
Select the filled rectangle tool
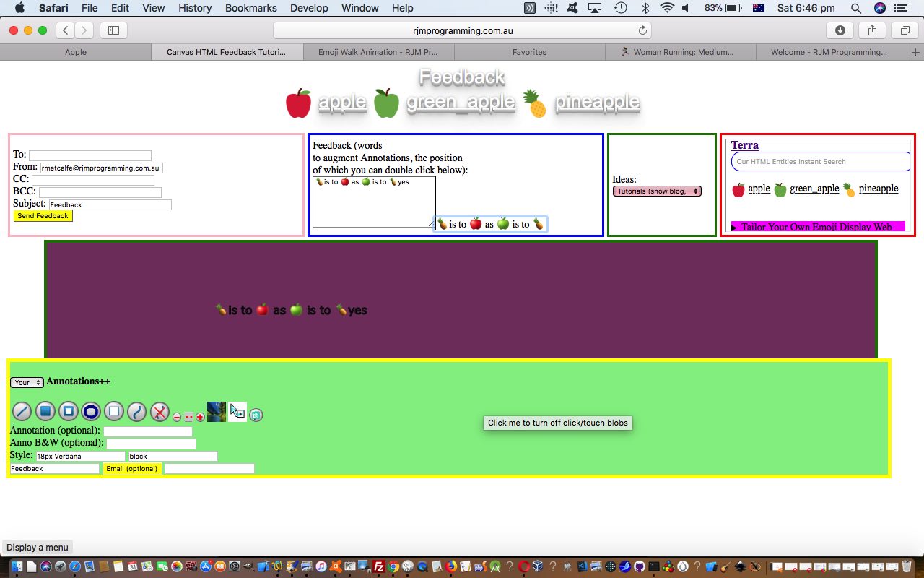[x=45, y=412]
